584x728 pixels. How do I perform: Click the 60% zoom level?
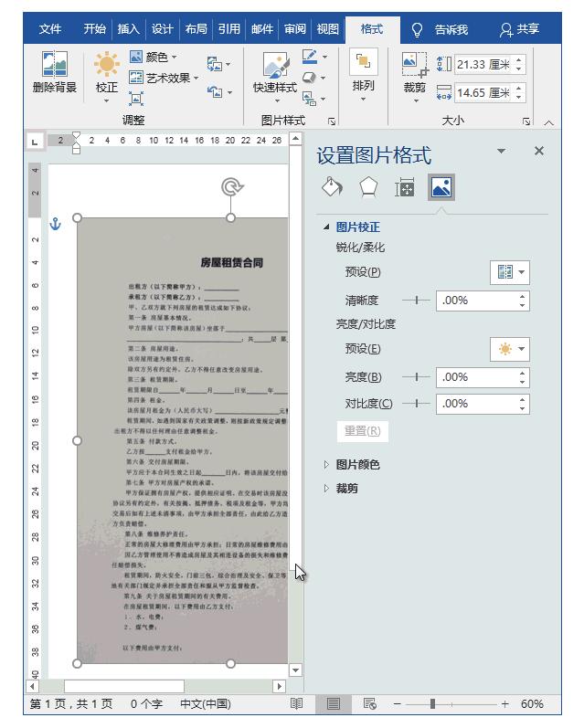[x=532, y=704]
